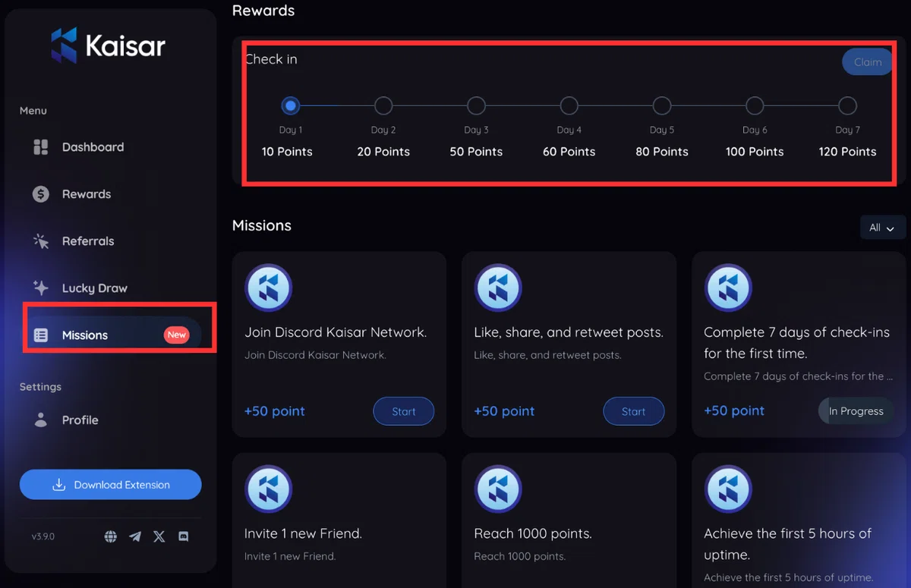The height and width of the screenshot is (588, 911).
Task: Select the Day 7 check-in circle
Action: pos(847,105)
